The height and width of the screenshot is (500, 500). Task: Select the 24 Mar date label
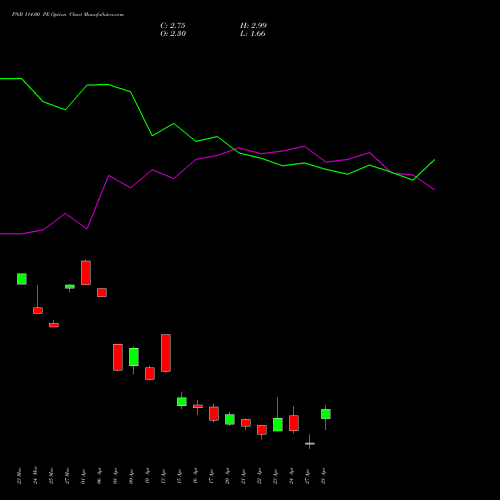pyautogui.click(x=35, y=476)
